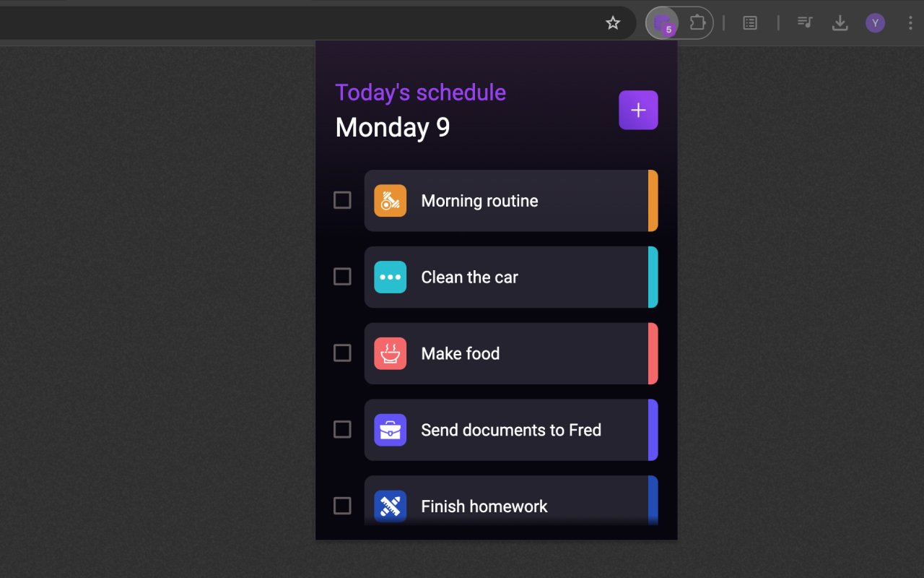Tick the Finish homework checkbox
Image resolution: width=924 pixels, height=578 pixels.
(342, 506)
